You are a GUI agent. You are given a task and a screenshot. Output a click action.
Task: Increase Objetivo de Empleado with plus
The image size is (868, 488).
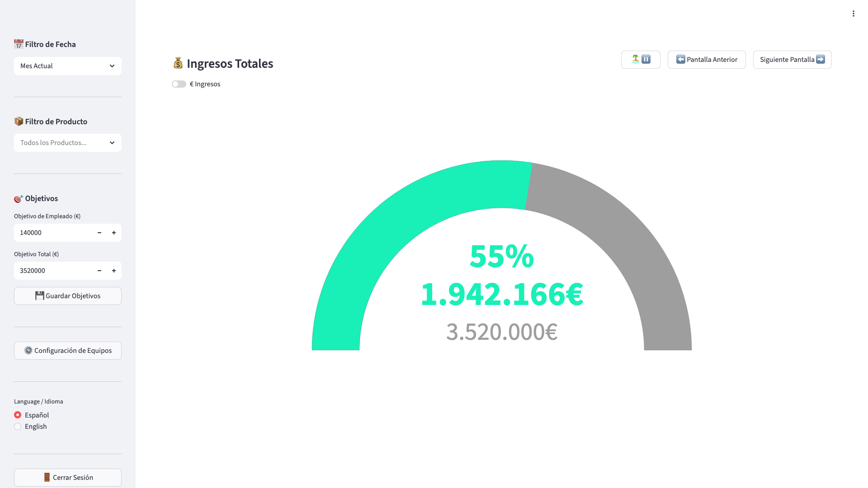point(114,233)
